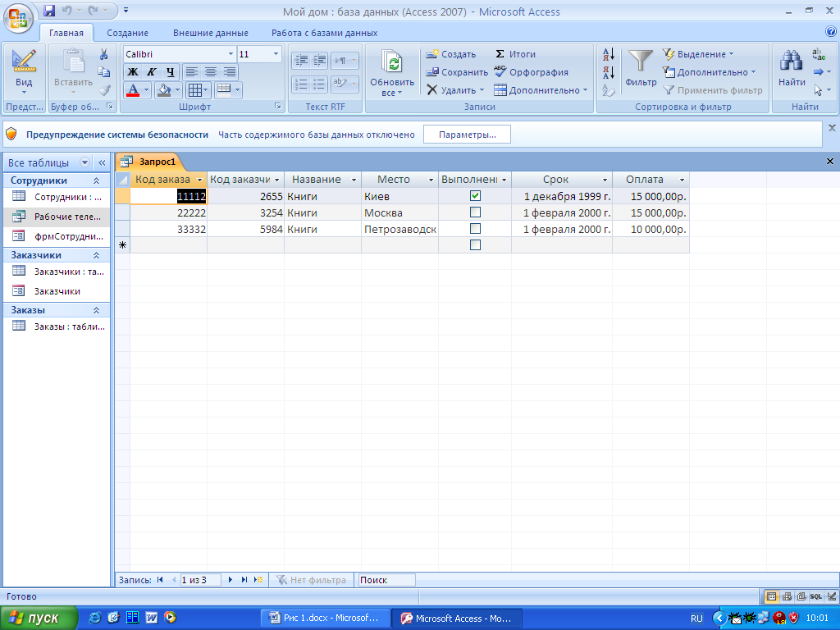Viewport: 840px width, 630px height.
Task: Click the Итоги sigma totals button
Action: [x=515, y=54]
